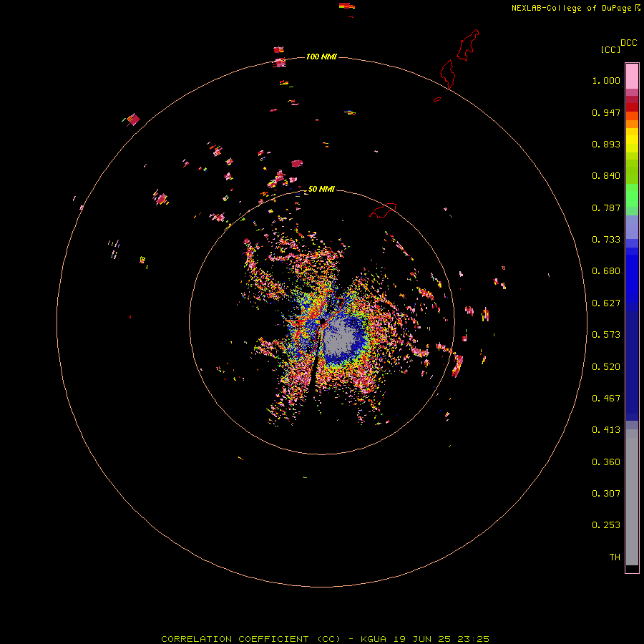This screenshot has width=644, height=644.
Task: Click the 0.787 scale value
Action: 606,208
